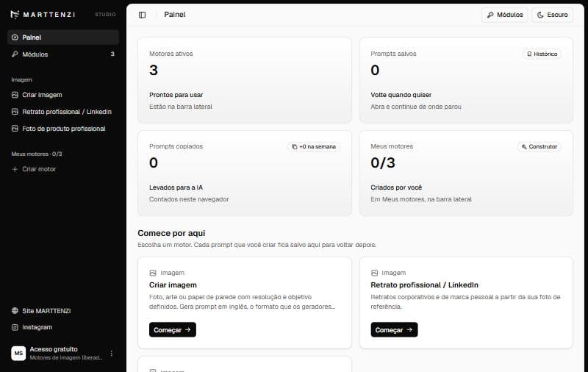This screenshot has height=372, width=588.
Task: Open Painel in the sidebar
Action: click(63, 37)
